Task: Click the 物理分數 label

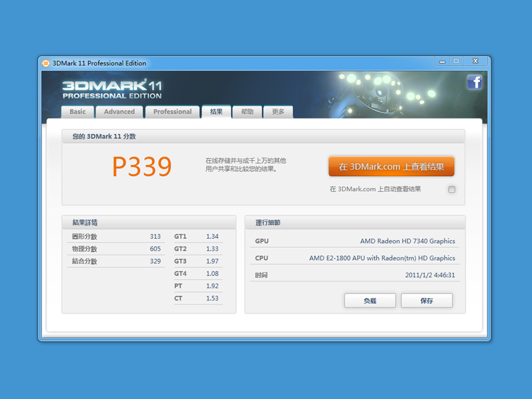Action: [x=85, y=248]
